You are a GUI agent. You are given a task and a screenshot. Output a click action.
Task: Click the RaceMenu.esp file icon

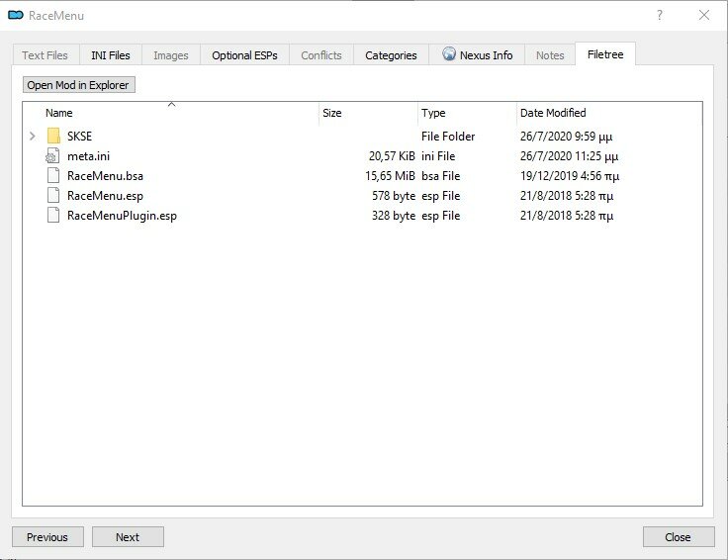point(53,196)
